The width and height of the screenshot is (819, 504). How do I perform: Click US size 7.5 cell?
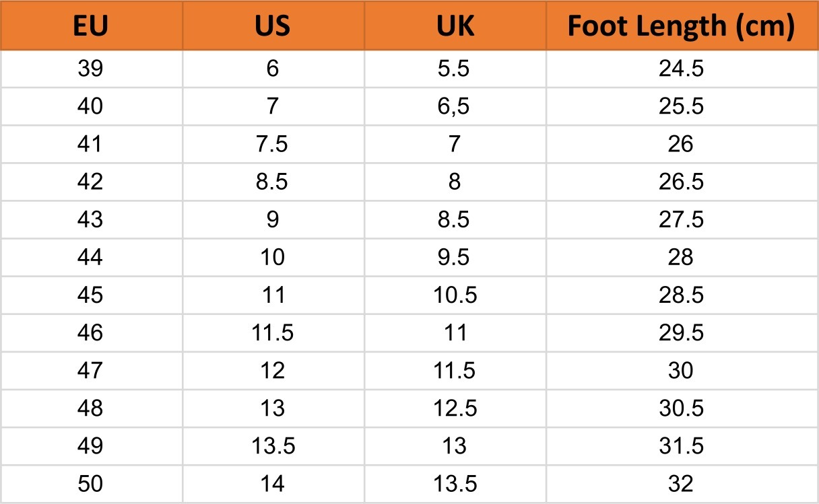273,144
